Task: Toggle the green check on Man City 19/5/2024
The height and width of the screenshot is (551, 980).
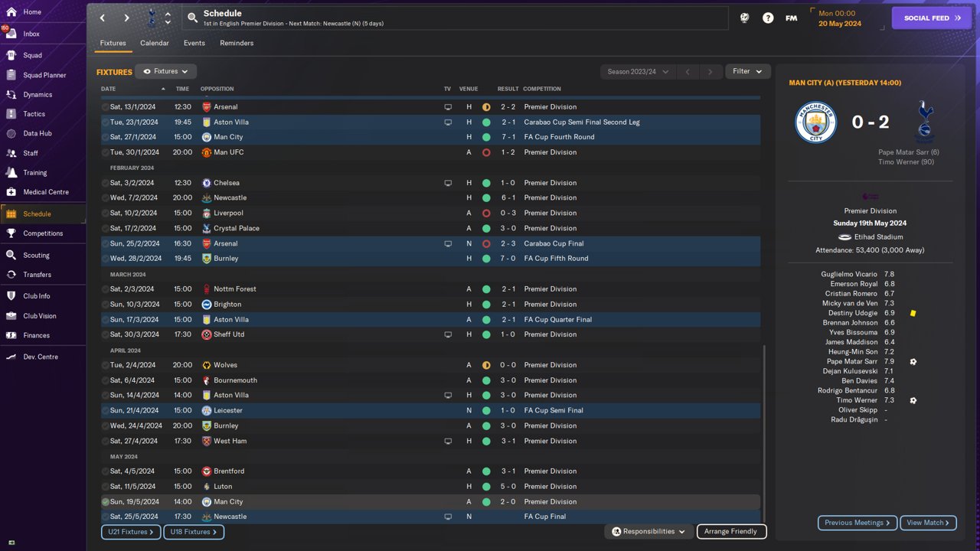Action: click(106, 502)
